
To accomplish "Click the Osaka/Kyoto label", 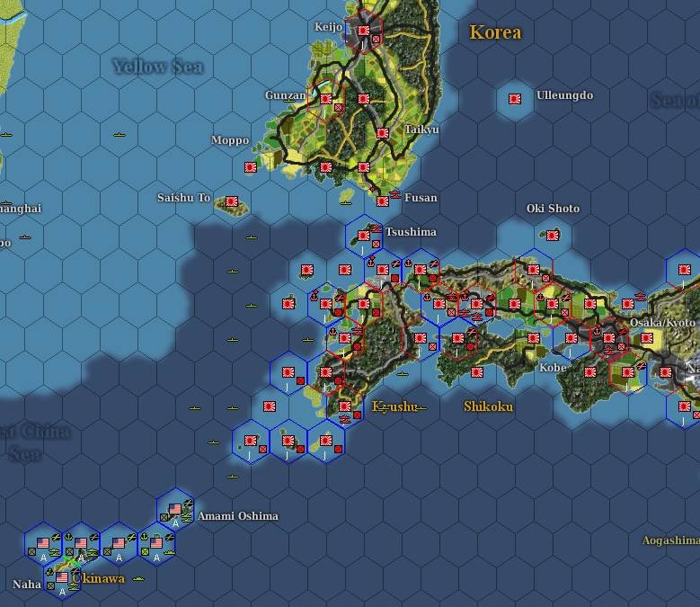I will (x=662, y=323).
